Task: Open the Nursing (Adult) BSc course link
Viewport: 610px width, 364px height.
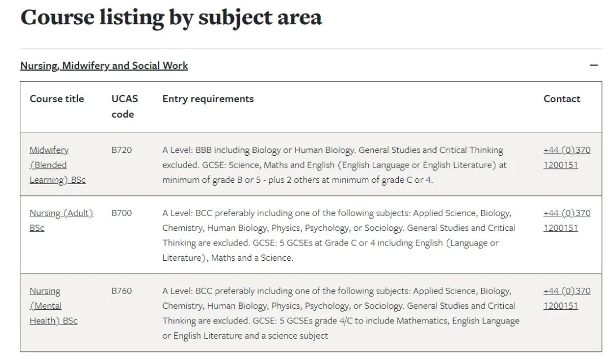Action: [x=62, y=221]
